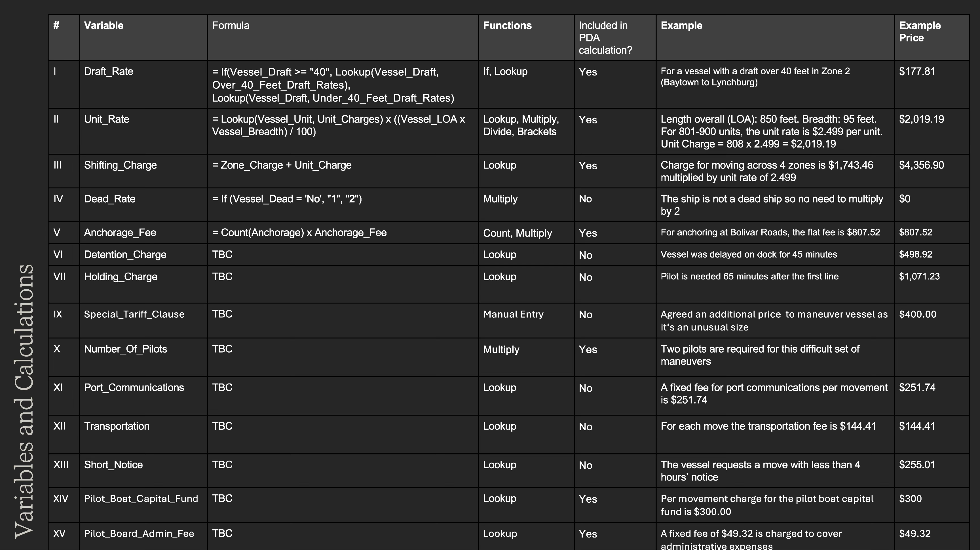Select the $0 example price
Image resolution: width=980 pixels, height=550 pixels.
[905, 199]
